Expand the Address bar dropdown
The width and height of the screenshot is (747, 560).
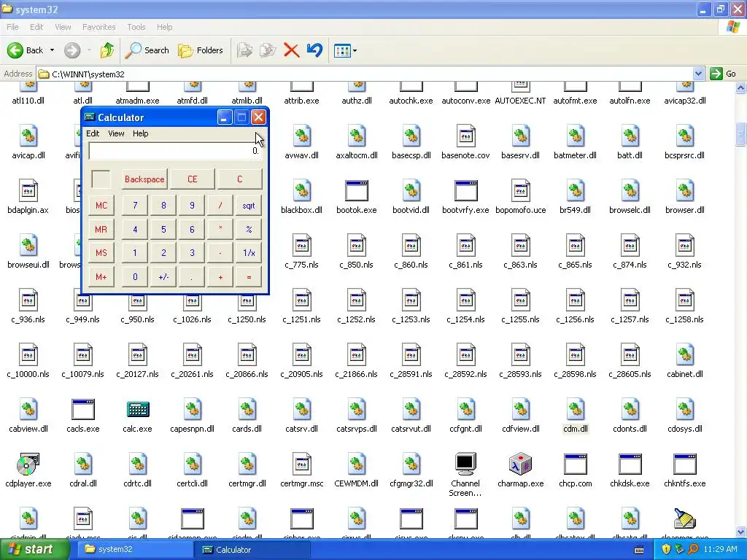[698, 74]
